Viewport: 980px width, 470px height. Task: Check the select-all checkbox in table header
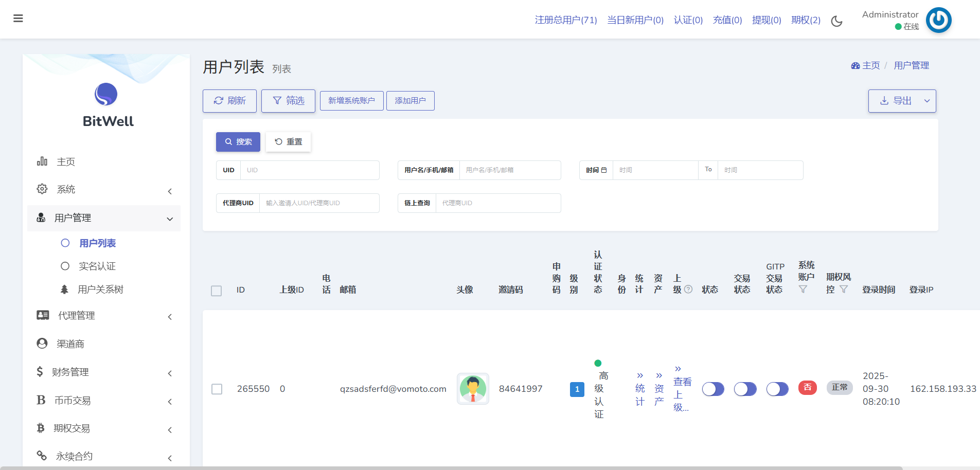pyautogui.click(x=217, y=291)
